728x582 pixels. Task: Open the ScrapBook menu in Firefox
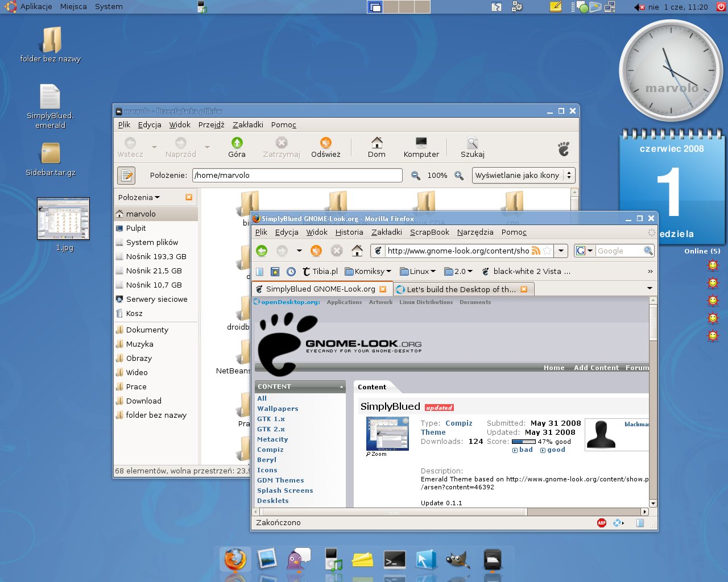tap(429, 232)
